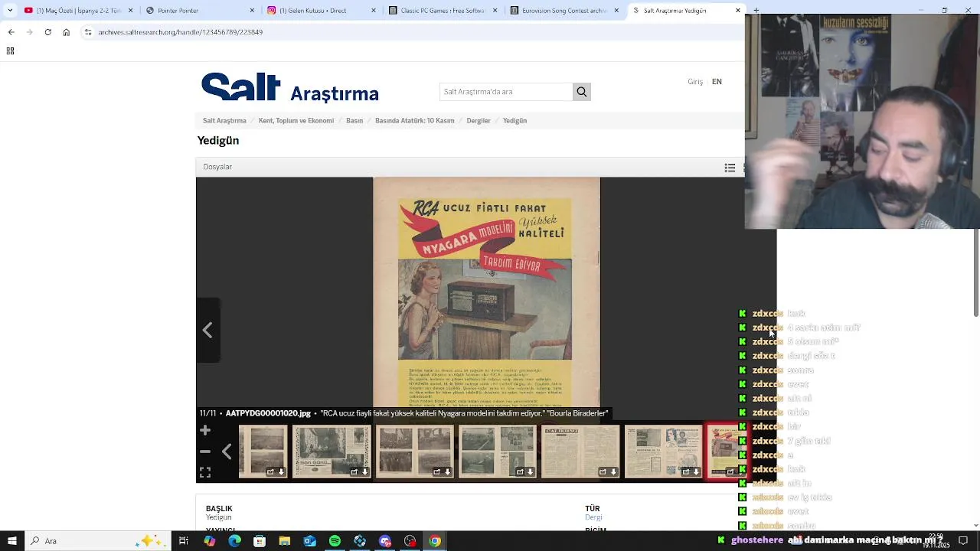Open the Salt Araştırma logo homepage
980x551 pixels.
pyautogui.click(x=289, y=87)
